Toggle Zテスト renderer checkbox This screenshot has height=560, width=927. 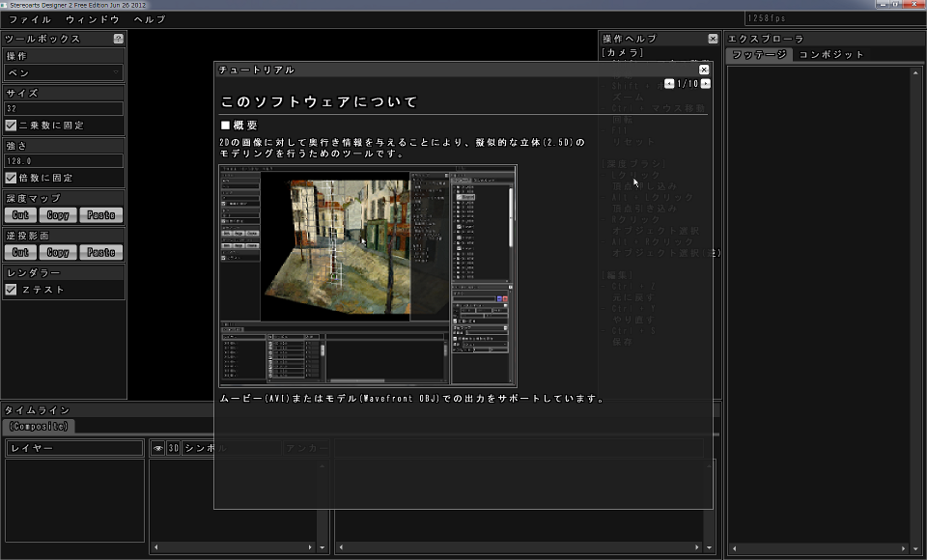[x=11, y=289]
